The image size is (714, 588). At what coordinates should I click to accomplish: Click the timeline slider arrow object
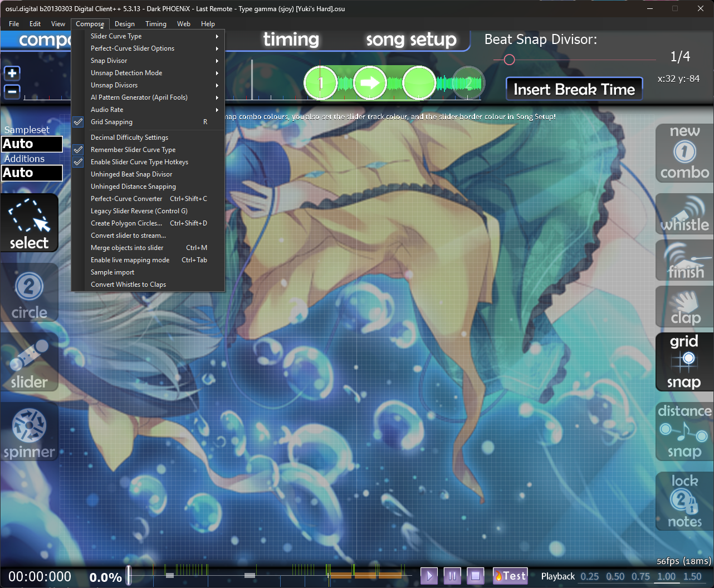(370, 83)
